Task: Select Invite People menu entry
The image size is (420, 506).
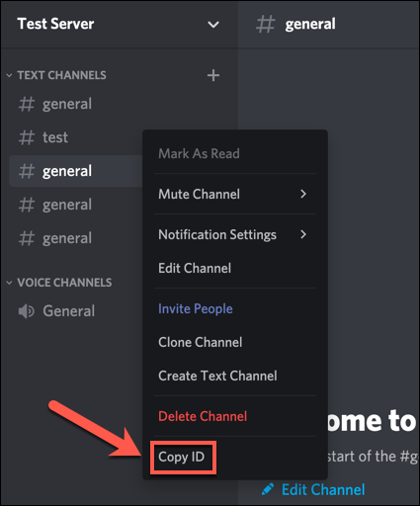Action: (x=235, y=308)
